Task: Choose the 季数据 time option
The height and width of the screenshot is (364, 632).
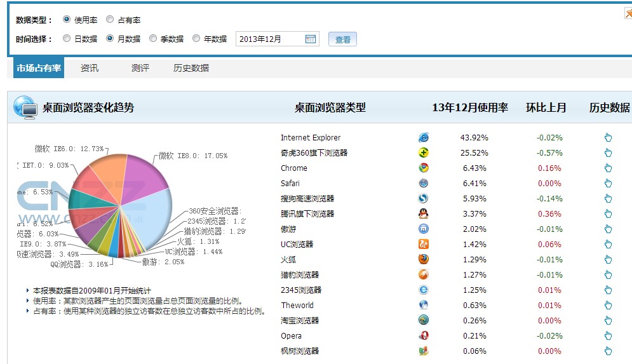Action: pyautogui.click(x=153, y=38)
